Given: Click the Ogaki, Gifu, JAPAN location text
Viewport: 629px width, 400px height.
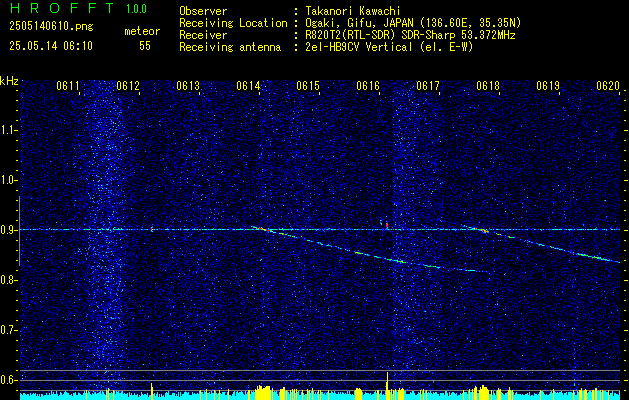Looking at the screenshot, I should tap(413, 23).
